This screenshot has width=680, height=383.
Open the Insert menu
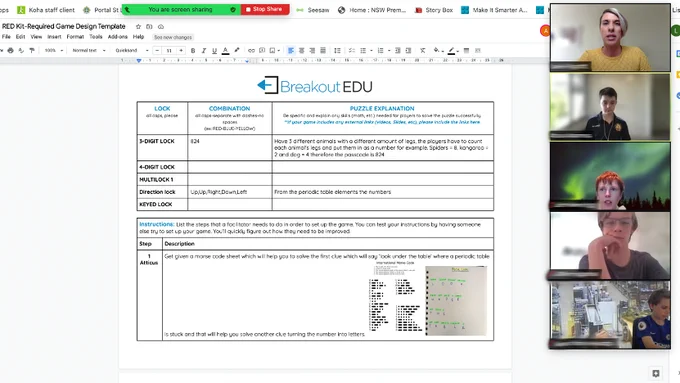[x=54, y=37]
